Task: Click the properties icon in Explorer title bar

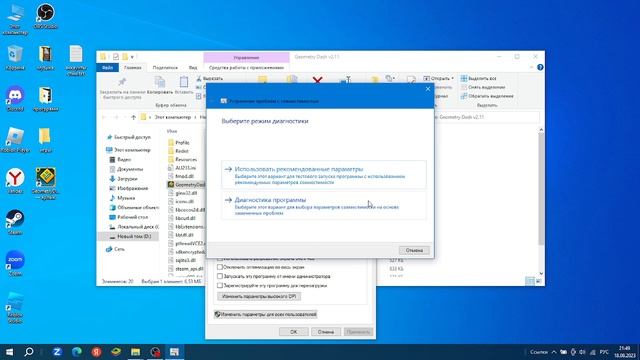Action: tap(116, 57)
